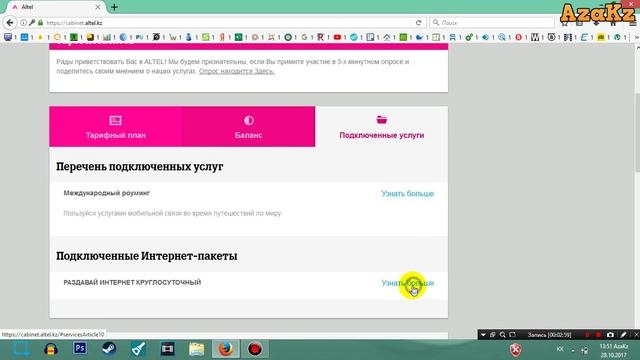Click the padlock site security icon

pyautogui.click(x=40, y=23)
